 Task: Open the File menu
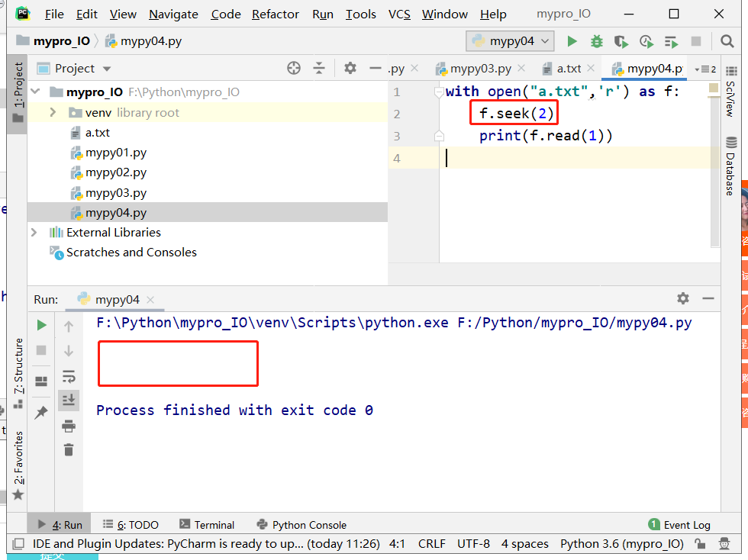click(x=54, y=14)
